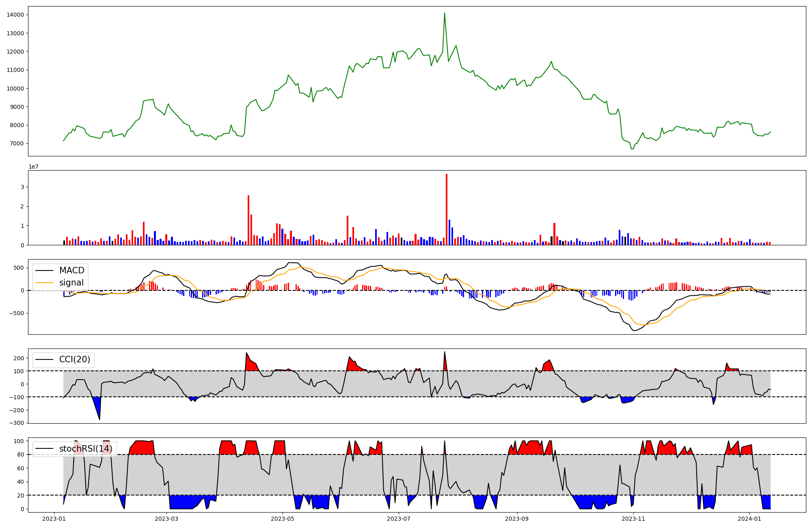Click the -300 tick on the CCI axis
This screenshot has height=528, width=812.
pyautogui.click(x=17, y=423)
